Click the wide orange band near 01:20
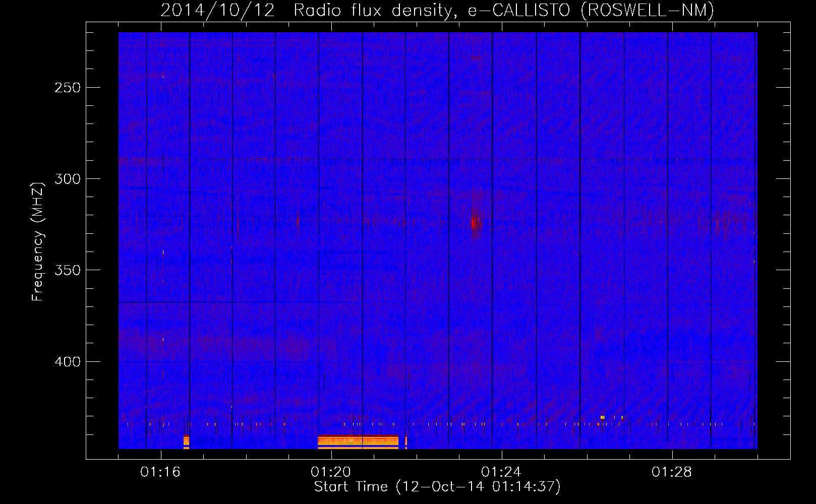816x504 pixels. pos(358,442)
